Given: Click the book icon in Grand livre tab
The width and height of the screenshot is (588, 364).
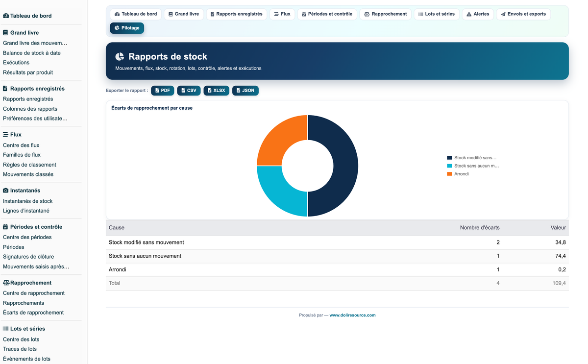Looking at the screenshot, I should pos(171,14).
